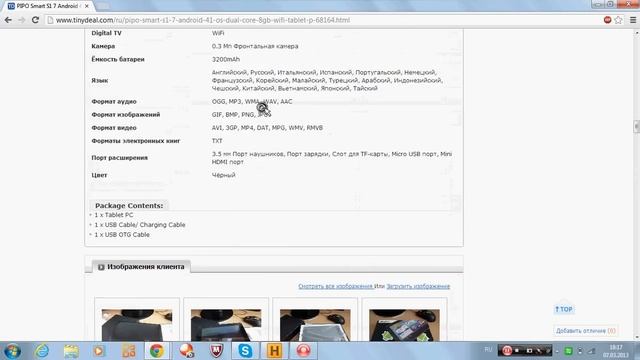Click the red Adblock extension icon
Screen dimensions: 640x360
pos(607,20)
